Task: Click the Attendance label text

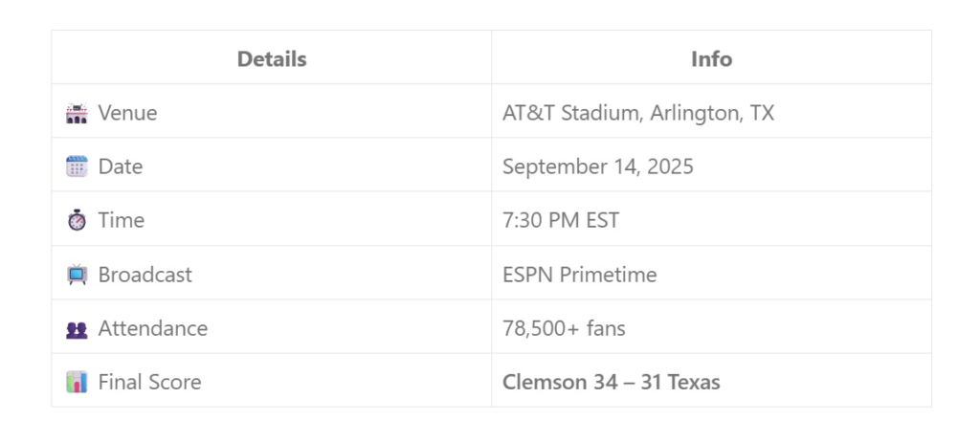Action: 153,328
